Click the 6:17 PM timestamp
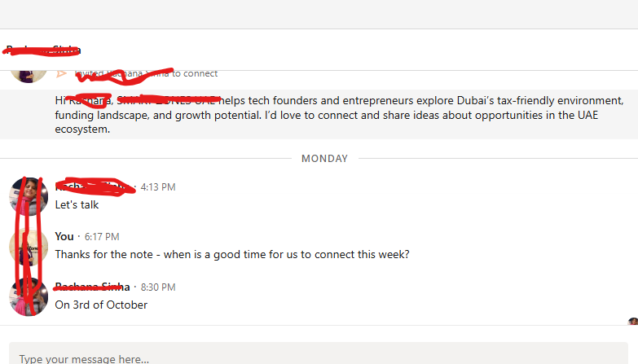 point(102,236)
